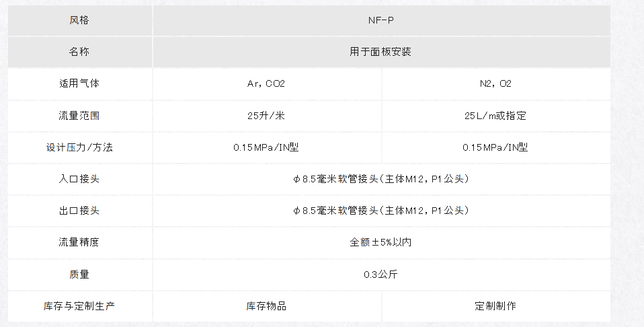This screenshot has width=644, height=327.
Task: Click the 设计压力/方法 row label
Action: pos(80,147)
